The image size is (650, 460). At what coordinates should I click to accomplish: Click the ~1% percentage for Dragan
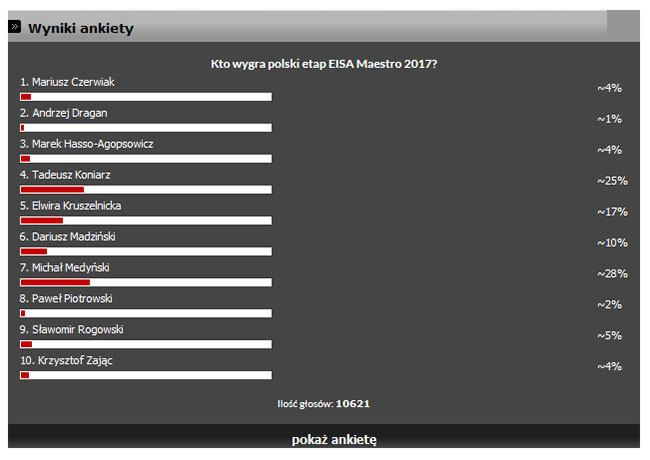tap(609, 119)
